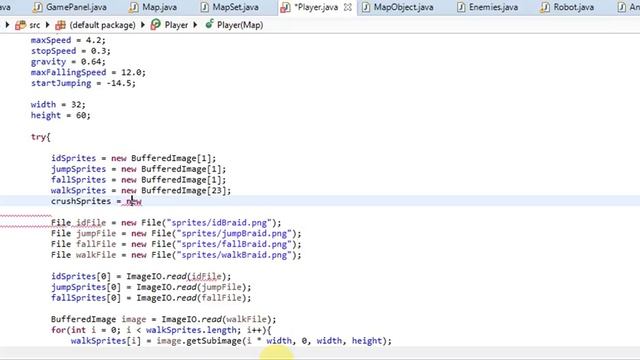
Task: Click the for loop over walkSprites.length
Action: 161,330
